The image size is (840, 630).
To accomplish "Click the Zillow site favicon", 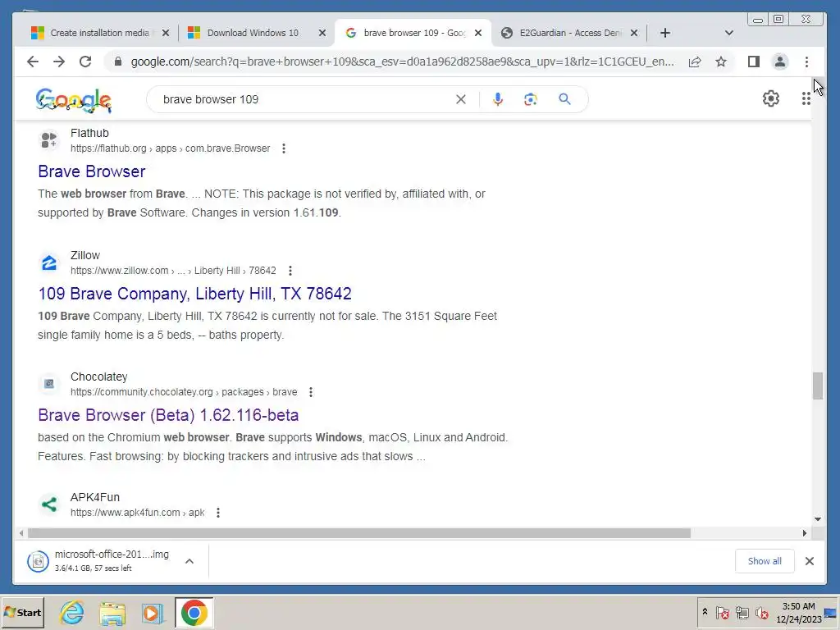I will 48,262.
